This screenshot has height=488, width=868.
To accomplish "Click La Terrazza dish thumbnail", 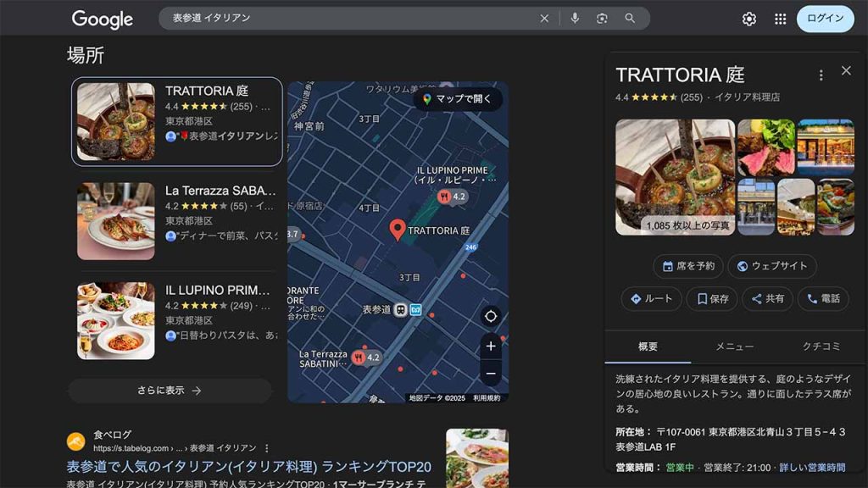I will 115,221.
